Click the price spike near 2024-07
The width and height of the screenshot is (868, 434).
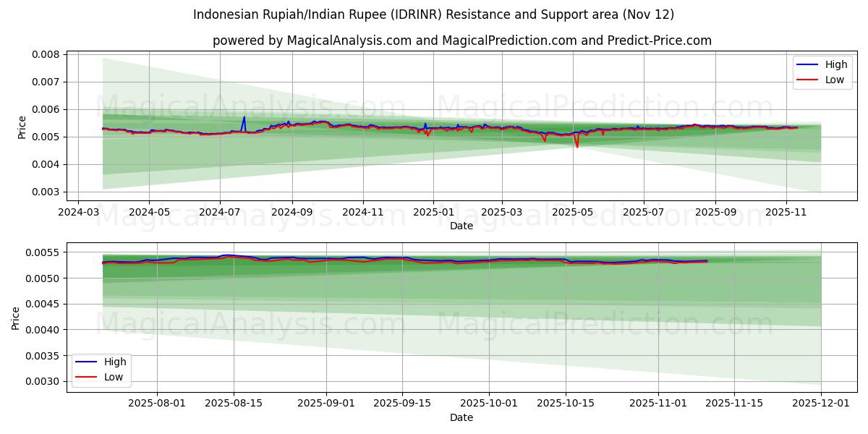click(244, 116)
